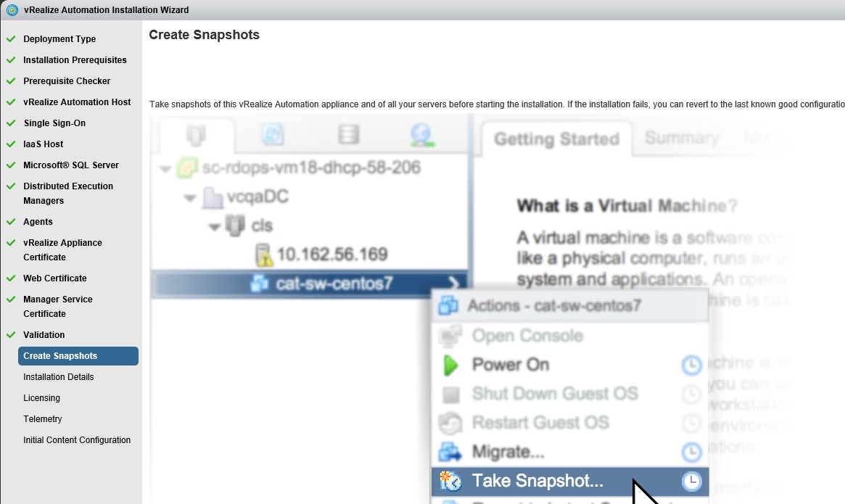
Task: Go to the Microsoft SQL Server step
Action: pos(70,165)
